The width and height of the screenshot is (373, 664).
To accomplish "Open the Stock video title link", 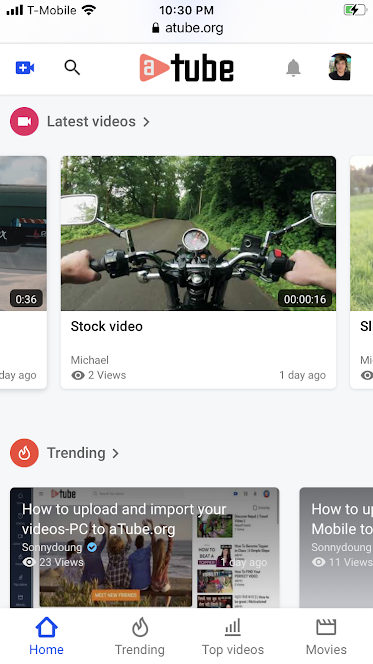I will [x=107, y=326].
